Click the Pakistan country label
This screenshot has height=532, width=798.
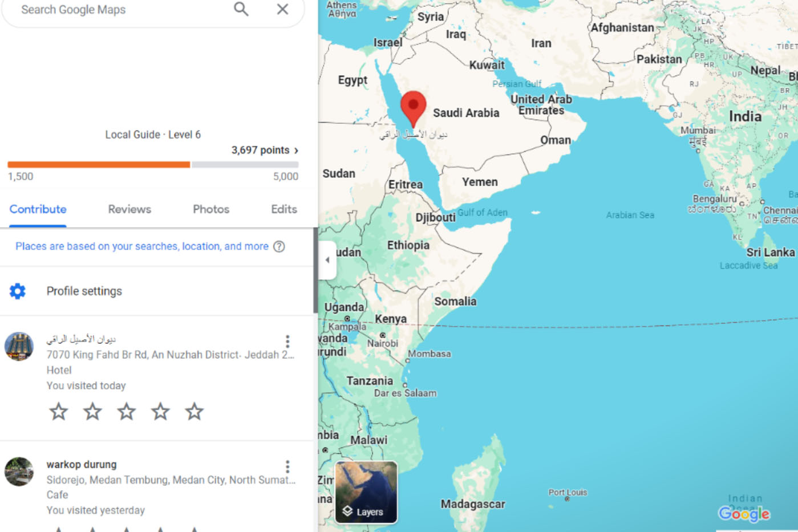point(659,59)
